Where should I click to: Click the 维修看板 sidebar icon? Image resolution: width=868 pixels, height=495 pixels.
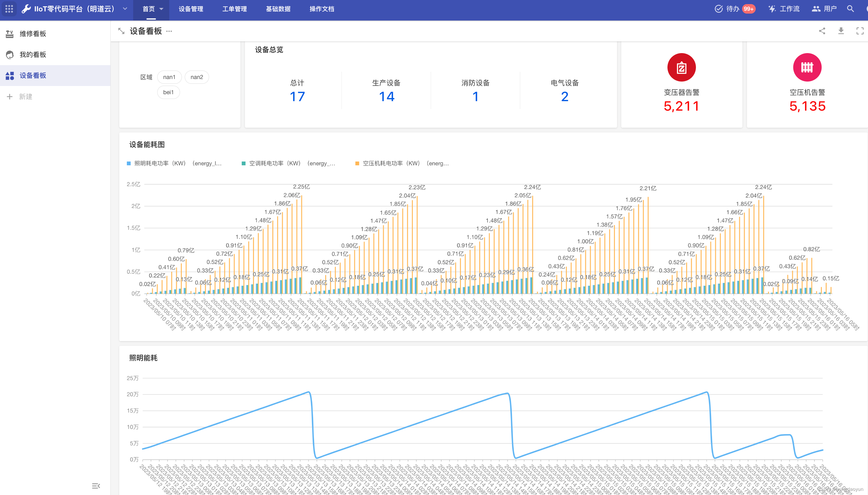pyautogui.click(x=9, y=34)
